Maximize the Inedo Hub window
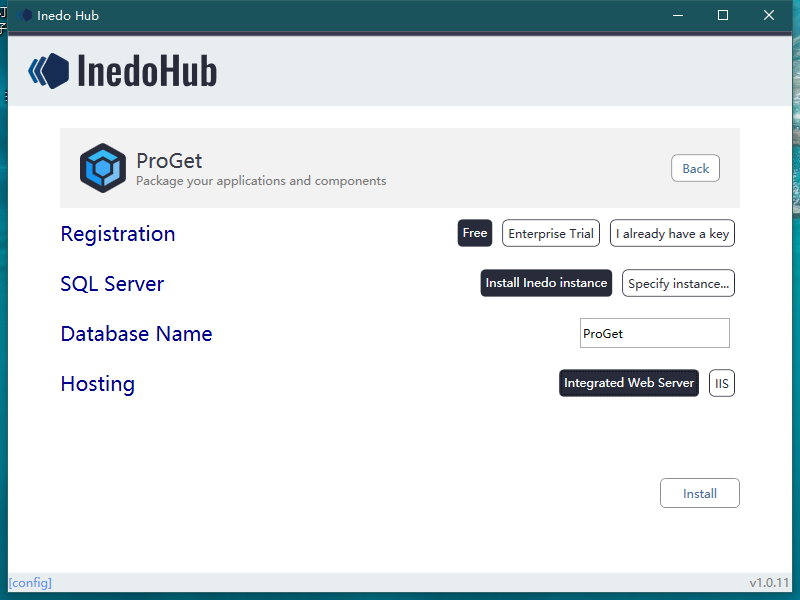The width and height of the screenshot is (800, 600). (x=723, y=15)
